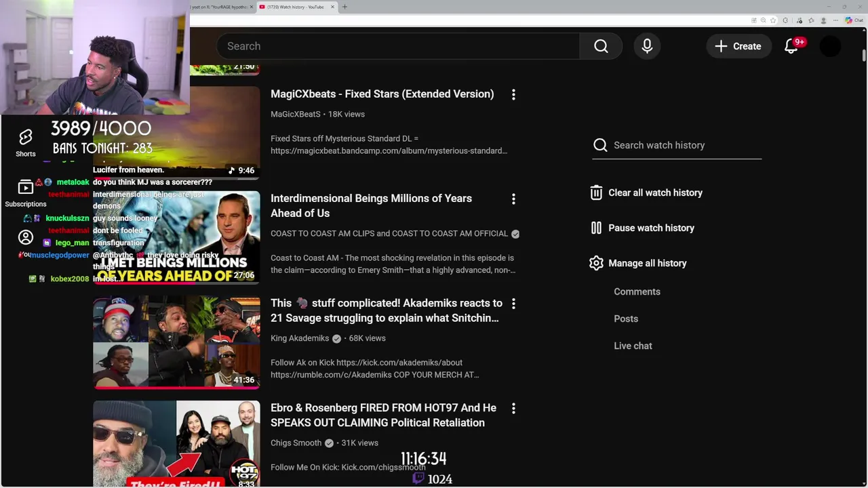The height and width of the screenshot is (488, 868).
Task: Open the You profile sidebar icon
Action: pyautogui.click(x=26, y=237)
